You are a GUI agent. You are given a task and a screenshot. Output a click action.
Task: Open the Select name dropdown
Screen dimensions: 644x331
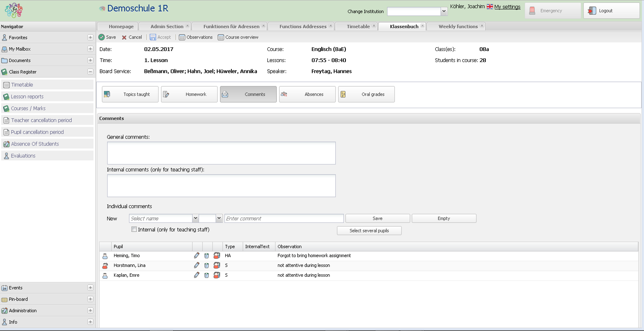[196, 218]
